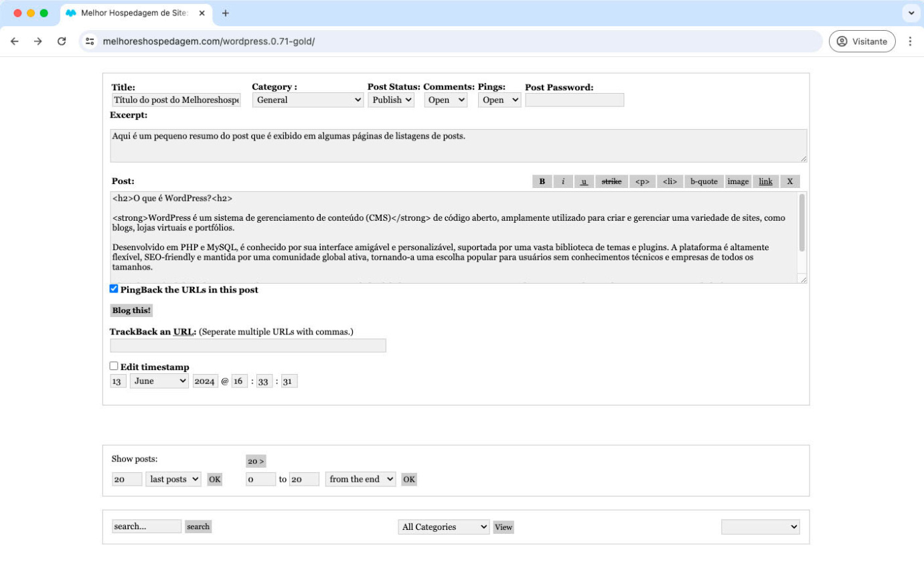Image resolution: width=924 pixels, height=562 pixels.
Task: Open the from the end dropdown
Action: (361, 479)
